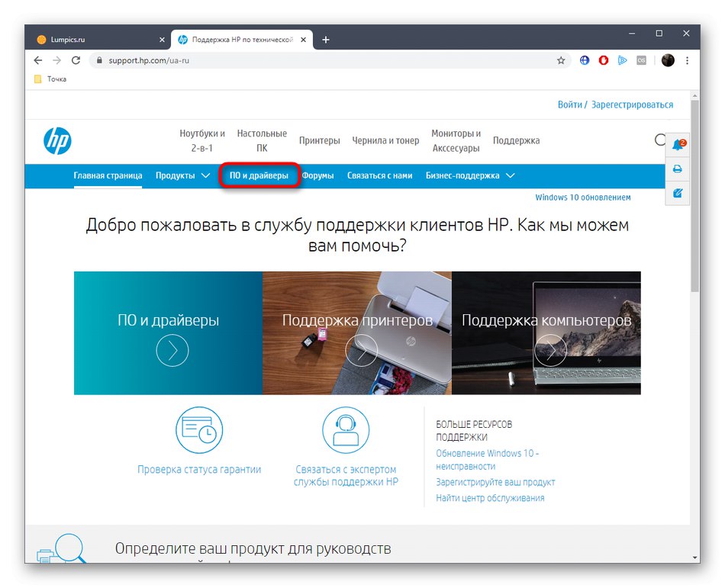725x588 pixels.
Task: Click the print icon in side panel
Action: pos(678,169)
